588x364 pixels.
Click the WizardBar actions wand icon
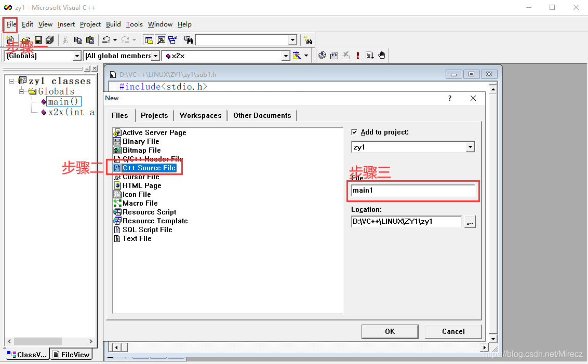tap(297, 56)
